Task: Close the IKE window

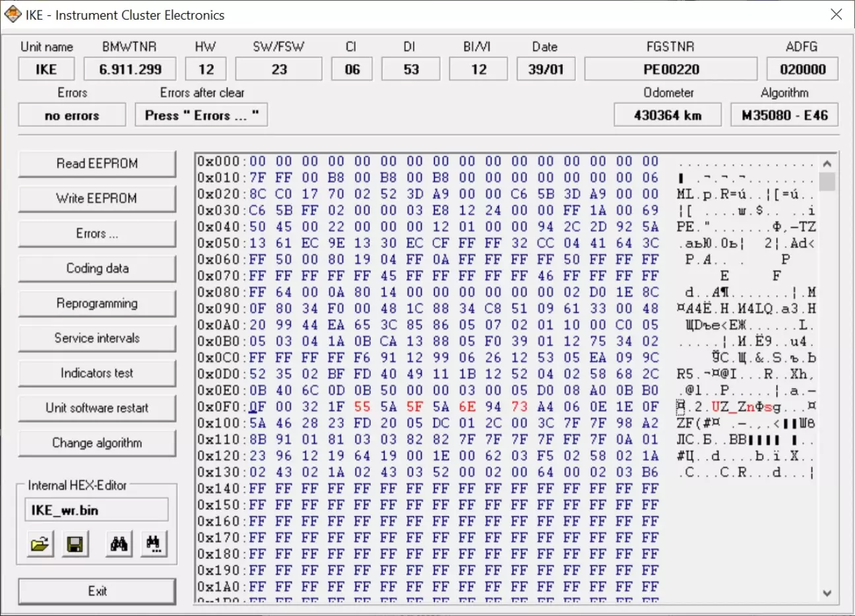Action: [836, 15]
